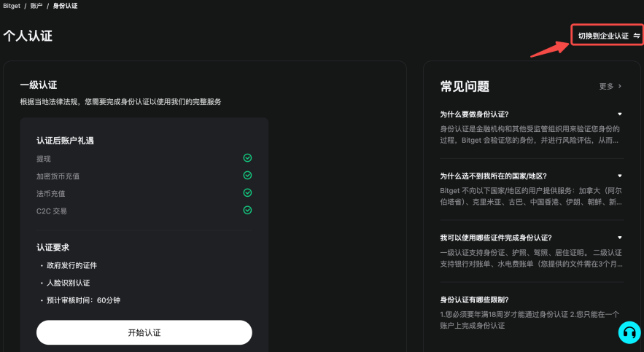Screen dimensions: 644x352
Task: Open the 更多 FAQ link
Action: point(606,86)
